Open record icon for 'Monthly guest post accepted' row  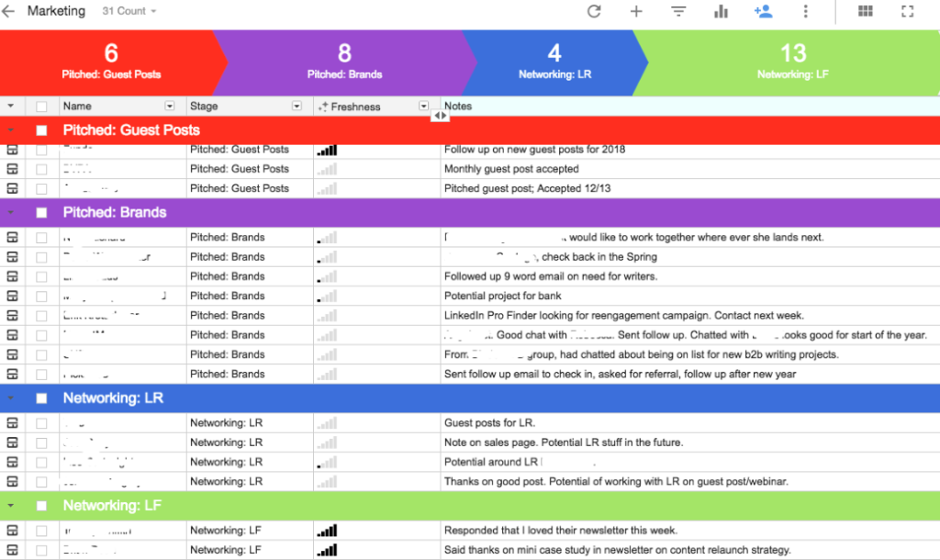click(12, 169)
